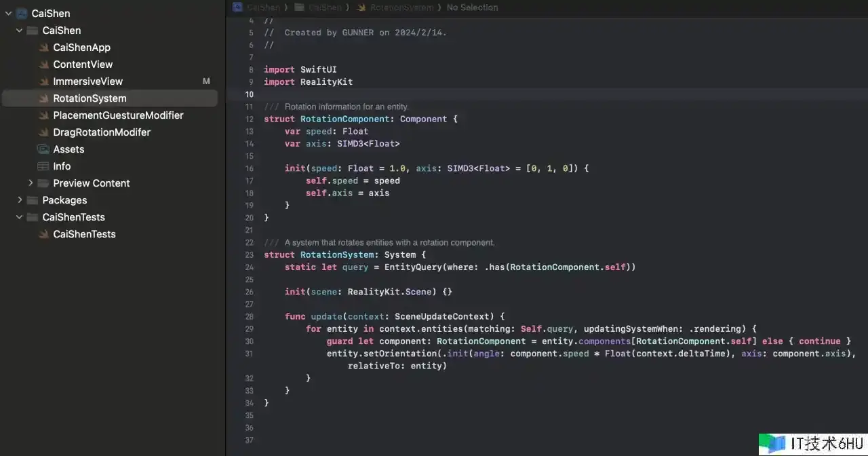Expand the Preview Content folder
This screenshot has width=868, height=456.
(31, 183)
